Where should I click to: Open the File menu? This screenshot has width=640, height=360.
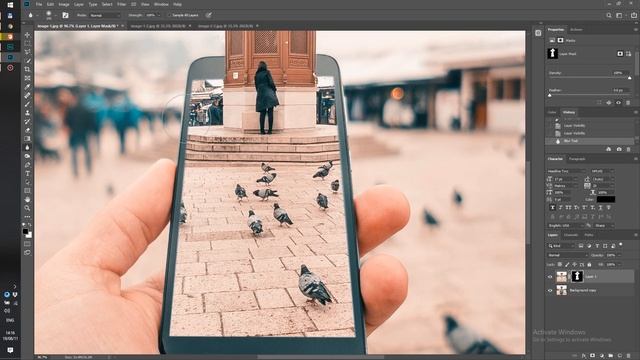click(x=39, y=4)
